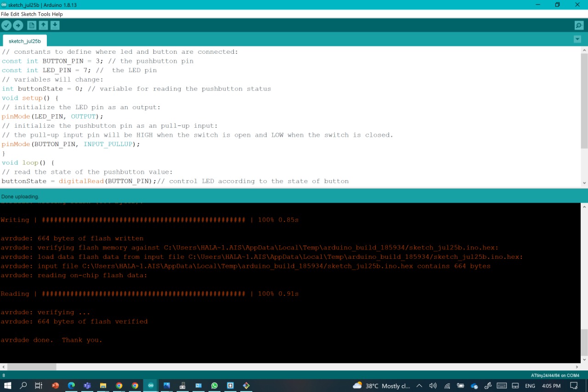Click the battery status tray icon
The image size is (588, 392).
[x=461, y=386]
